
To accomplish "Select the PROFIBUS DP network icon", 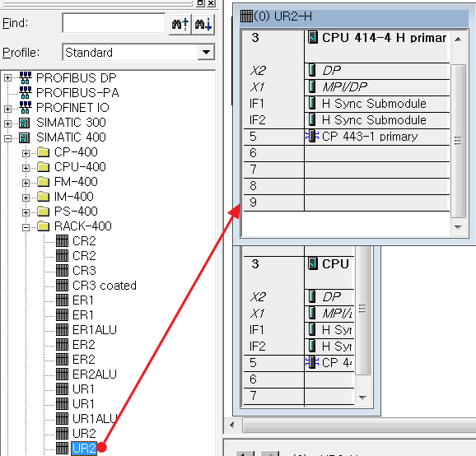I will 26,77.
